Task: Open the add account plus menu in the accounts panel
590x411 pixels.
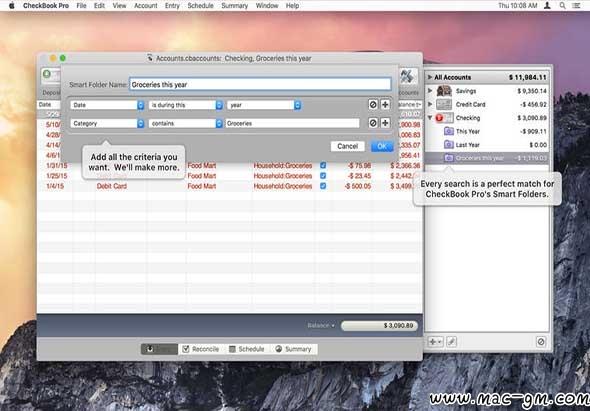Action: [x=436, y=342]
